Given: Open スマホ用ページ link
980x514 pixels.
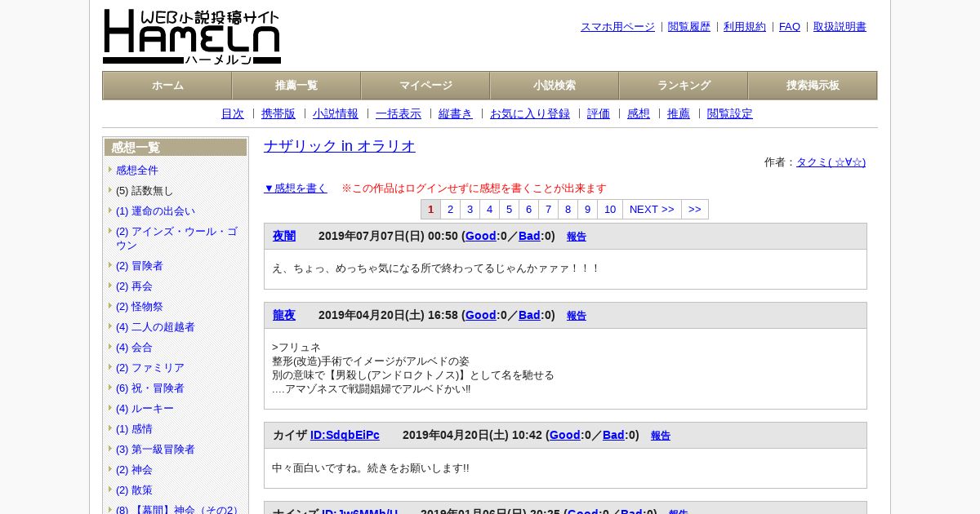Looking at the screenshot, I should point(617,27).
